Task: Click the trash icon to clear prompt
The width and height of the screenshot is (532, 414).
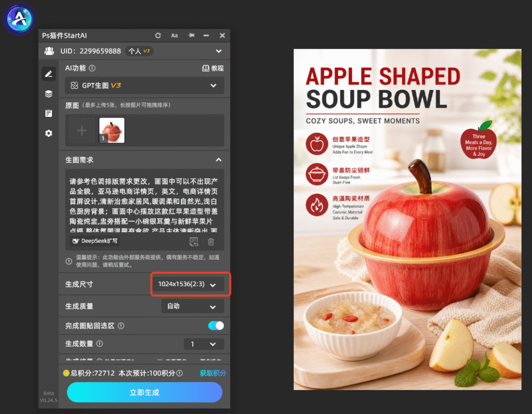Action: (x=211, y=242)
